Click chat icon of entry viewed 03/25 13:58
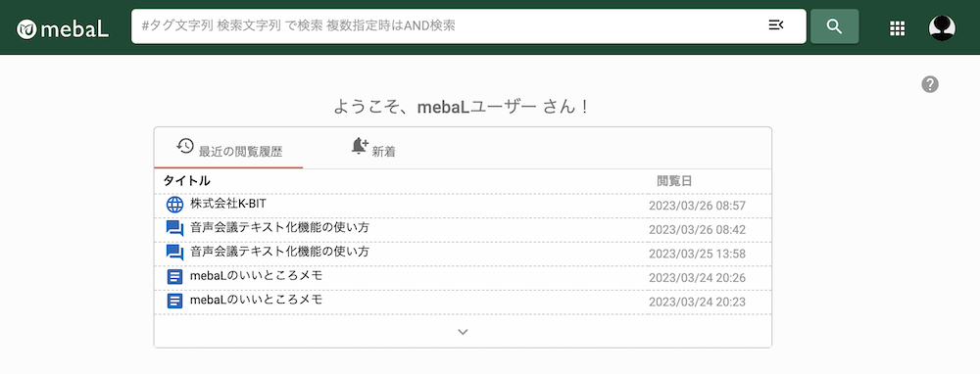 [175, 253]
